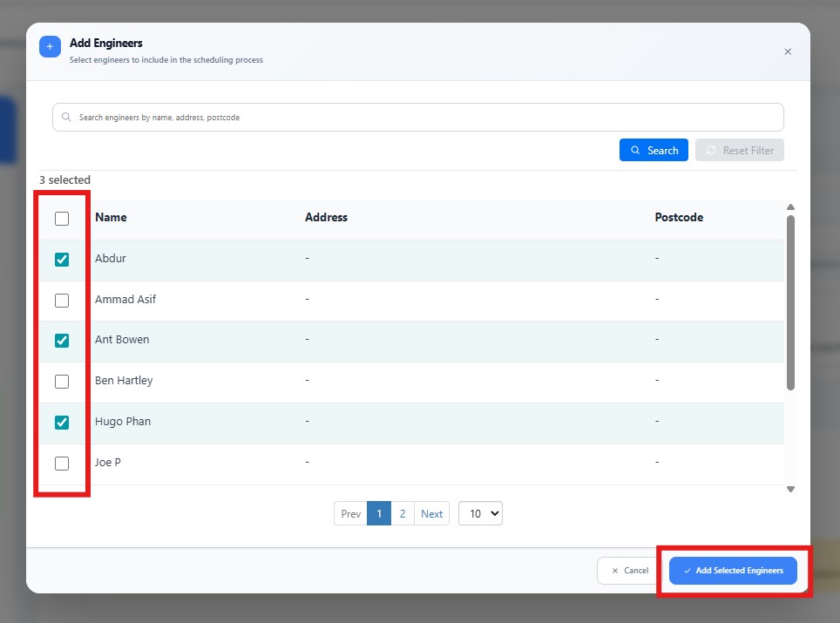Click the name Ben Hartley
840x623 pixels.
(x=124, y=381)
